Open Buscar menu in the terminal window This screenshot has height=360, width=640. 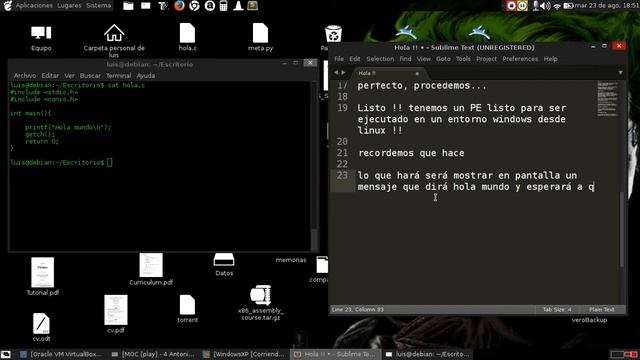click(x=90, y=76)
